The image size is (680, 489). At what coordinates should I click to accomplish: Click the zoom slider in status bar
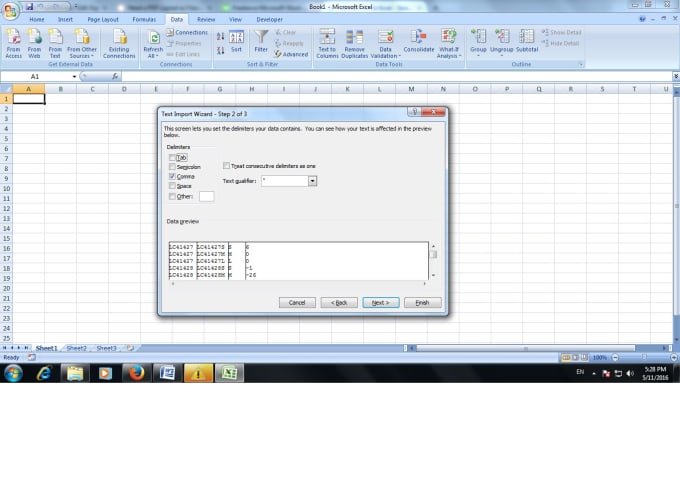[644, 358]
